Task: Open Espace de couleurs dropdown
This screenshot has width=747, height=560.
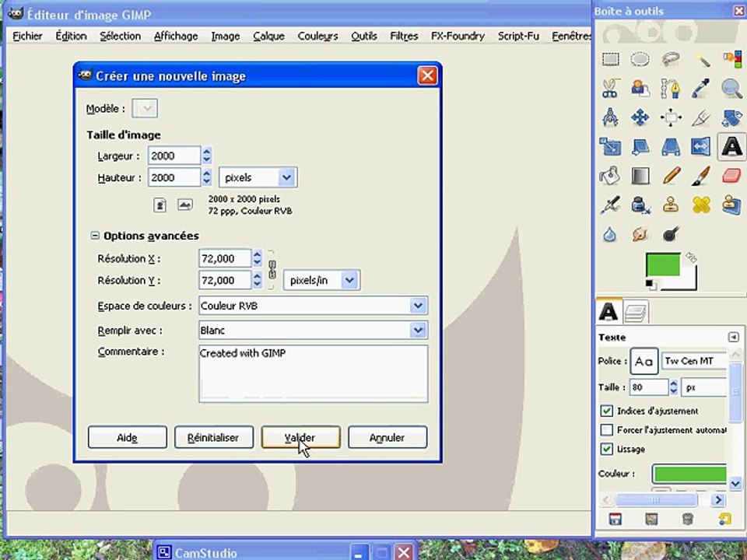Action: click(x=313, y=306)
